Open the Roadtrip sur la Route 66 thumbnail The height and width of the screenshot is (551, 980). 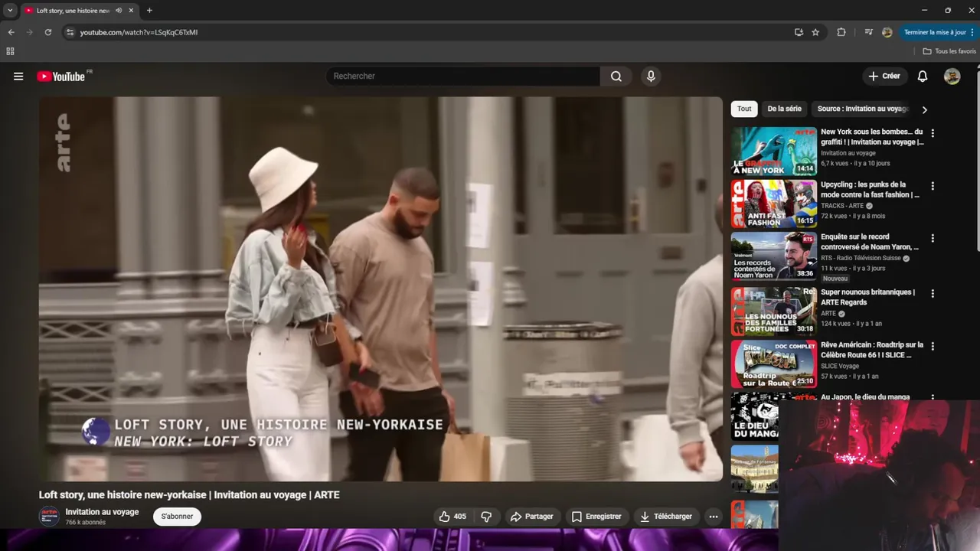tap(774, 364)
